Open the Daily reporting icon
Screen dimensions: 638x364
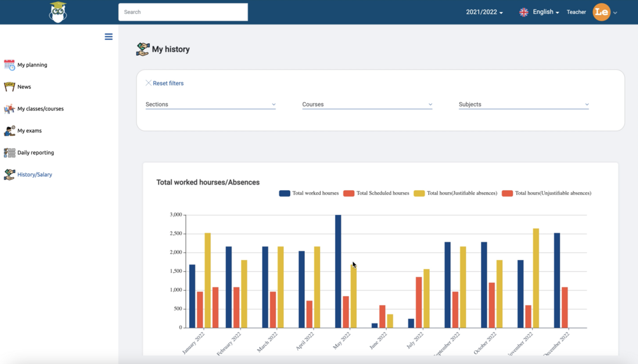pos(10,152)
